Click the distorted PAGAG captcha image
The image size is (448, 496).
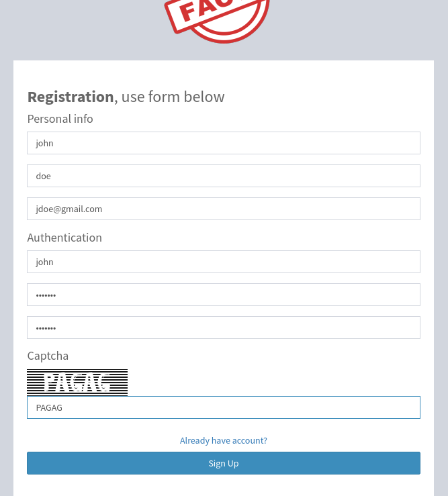77,382
